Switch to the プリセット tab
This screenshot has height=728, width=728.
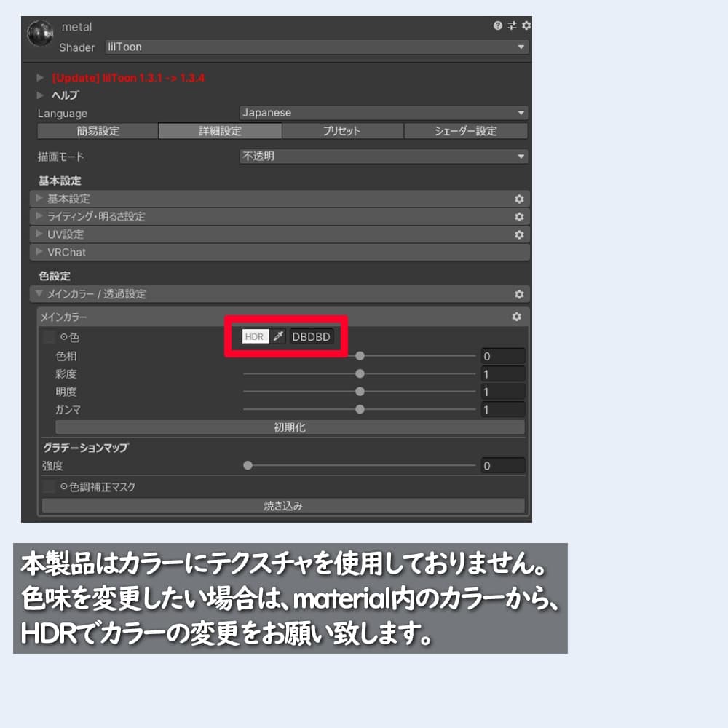click(341, 131)
